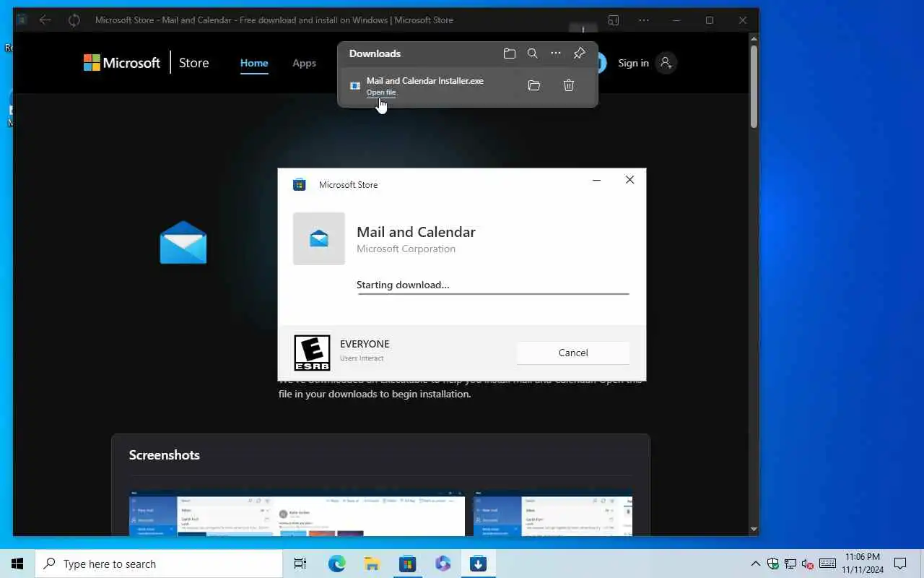Viewport: 924px width, 578px height.
Task: Show hidden system tray icons
Action: (756, 564)
